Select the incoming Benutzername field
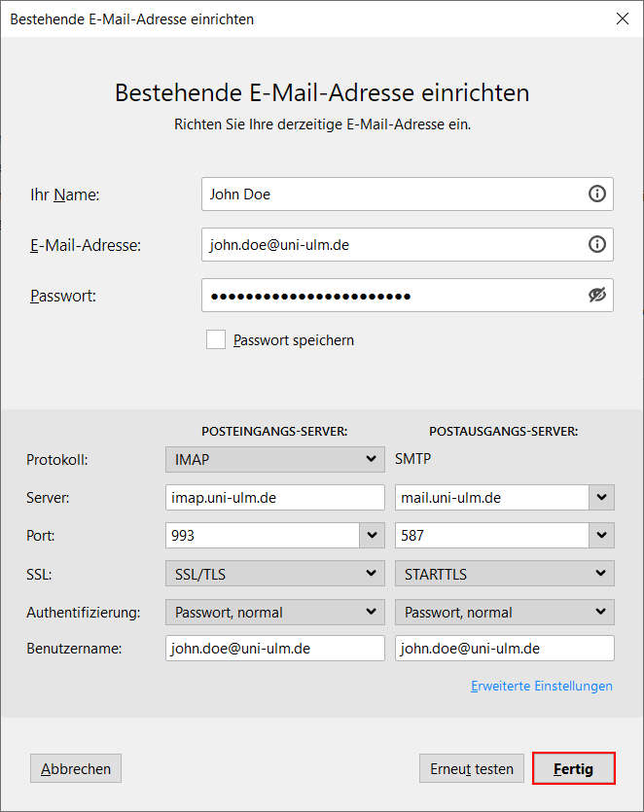Image resolution: width=644 pixels, height=812 pixels. 272,649
